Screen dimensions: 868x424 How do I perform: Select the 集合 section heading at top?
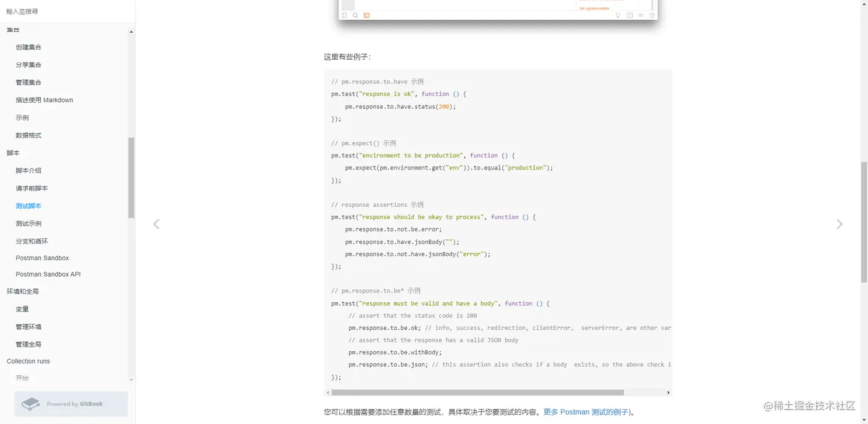coord(13,30)
